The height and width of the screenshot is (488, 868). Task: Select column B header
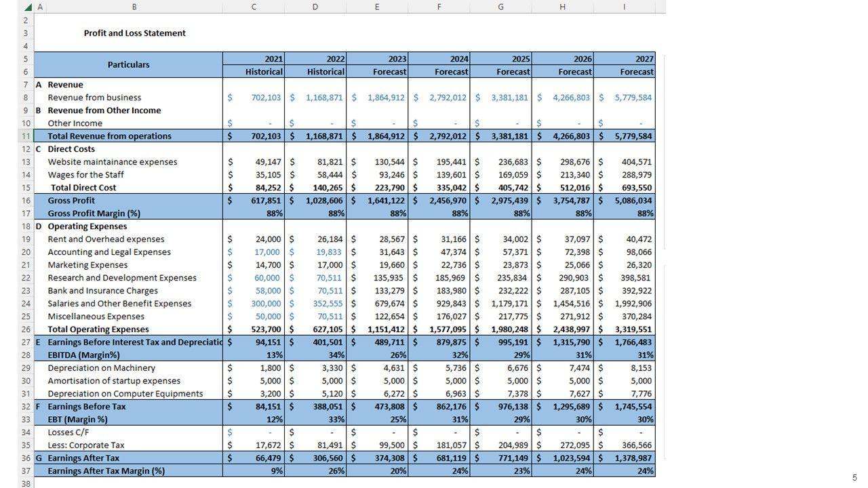[134, 7]
